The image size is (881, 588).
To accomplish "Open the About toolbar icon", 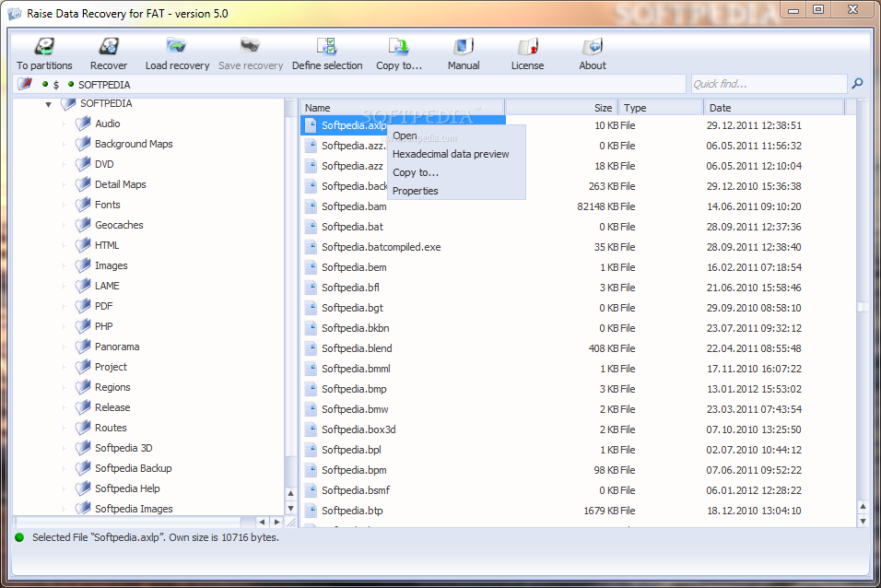I will [x=593, y=46].
